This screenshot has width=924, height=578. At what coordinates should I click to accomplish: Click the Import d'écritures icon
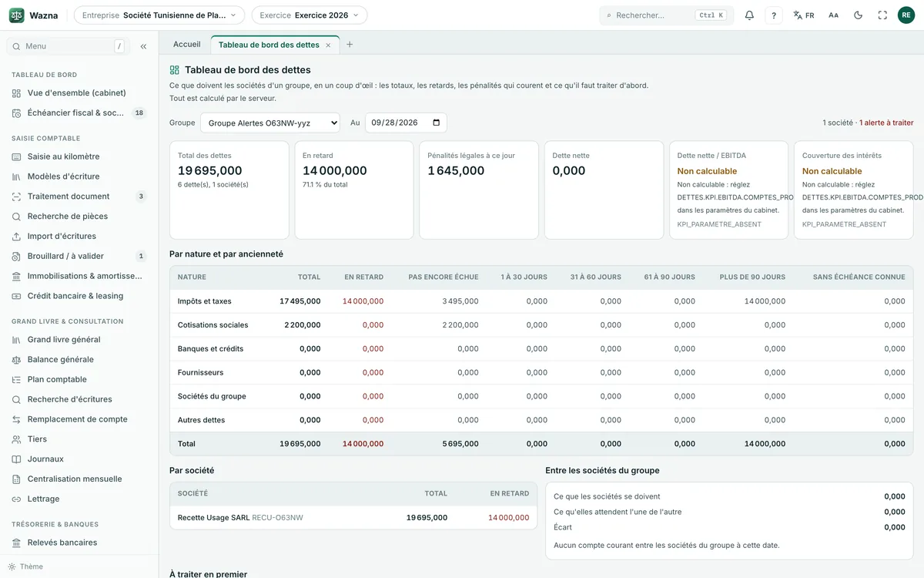[17, 237]
